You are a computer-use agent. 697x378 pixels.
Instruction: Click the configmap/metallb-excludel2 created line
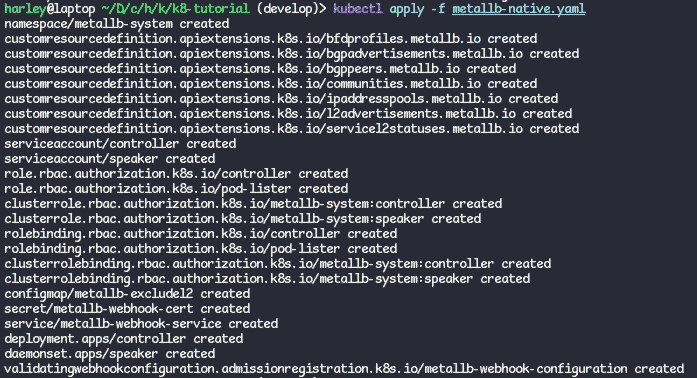[x=127, y=294]
